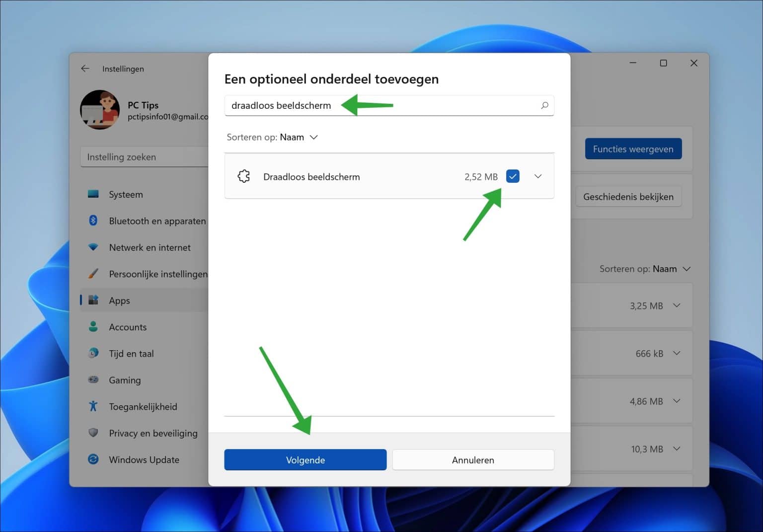Uncheck the Draadloos beeldscherm checkbox
This screenshot has height=532, width=763.
click(512, 176)
